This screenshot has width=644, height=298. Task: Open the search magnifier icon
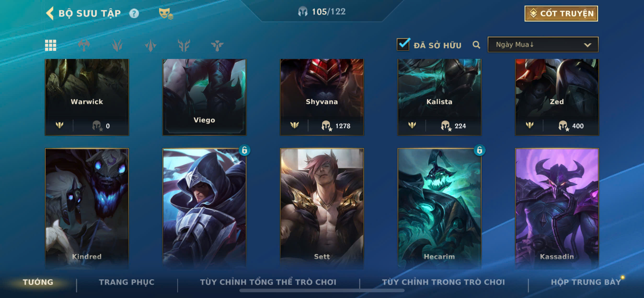476,45
